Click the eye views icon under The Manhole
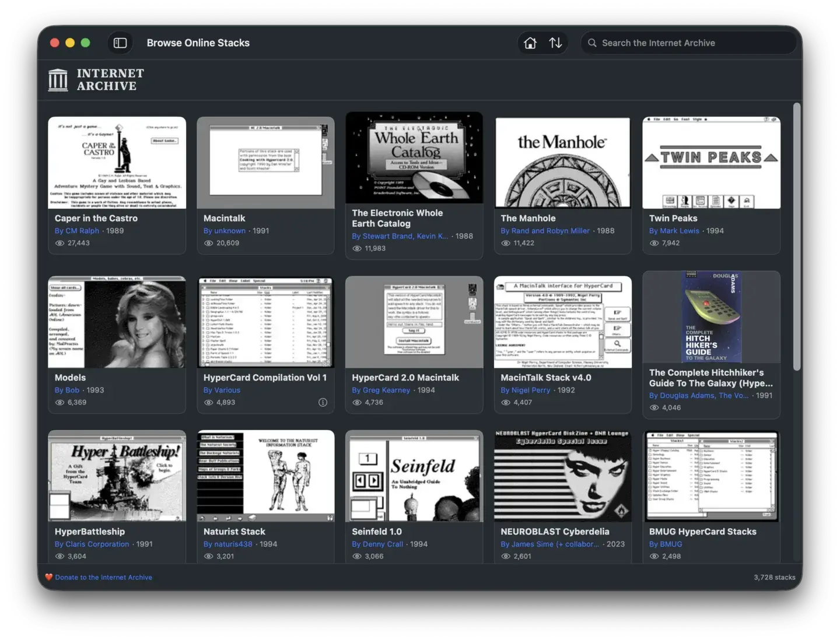This screenshot has height=640, width=840. (506, 243)
